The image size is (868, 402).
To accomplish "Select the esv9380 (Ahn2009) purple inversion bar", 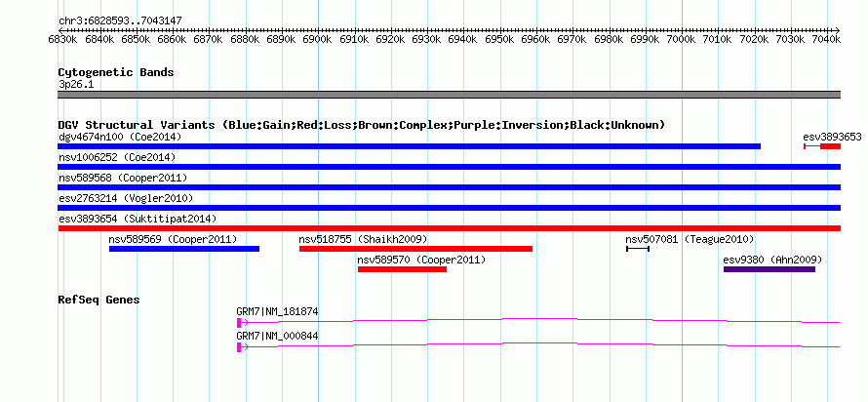I will [x=769, y=269].
